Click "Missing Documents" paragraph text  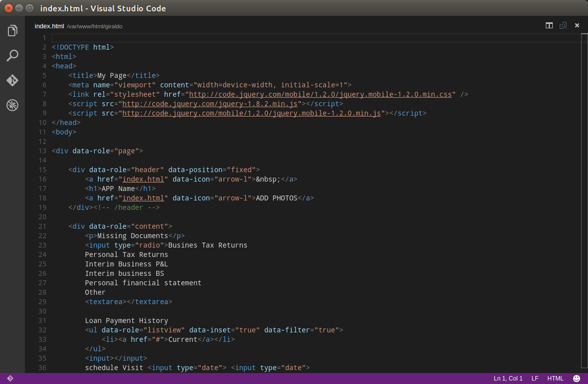(132, 236)
